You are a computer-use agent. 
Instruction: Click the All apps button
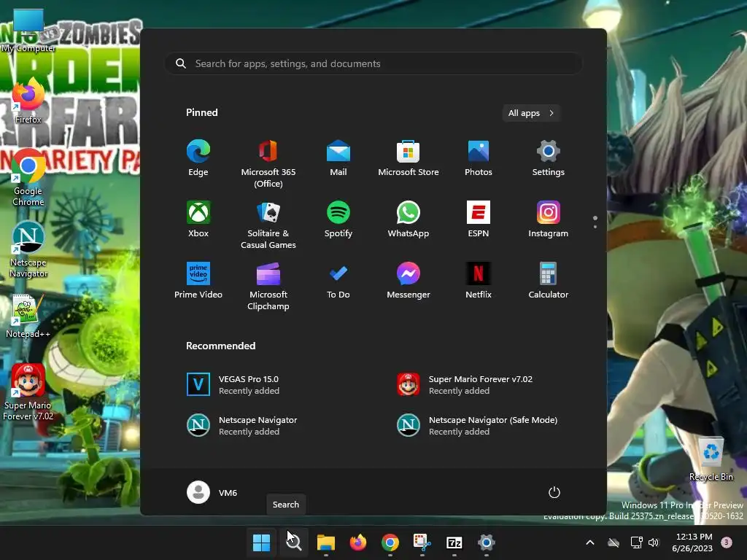pyautogui.click(x=531, y=113)
